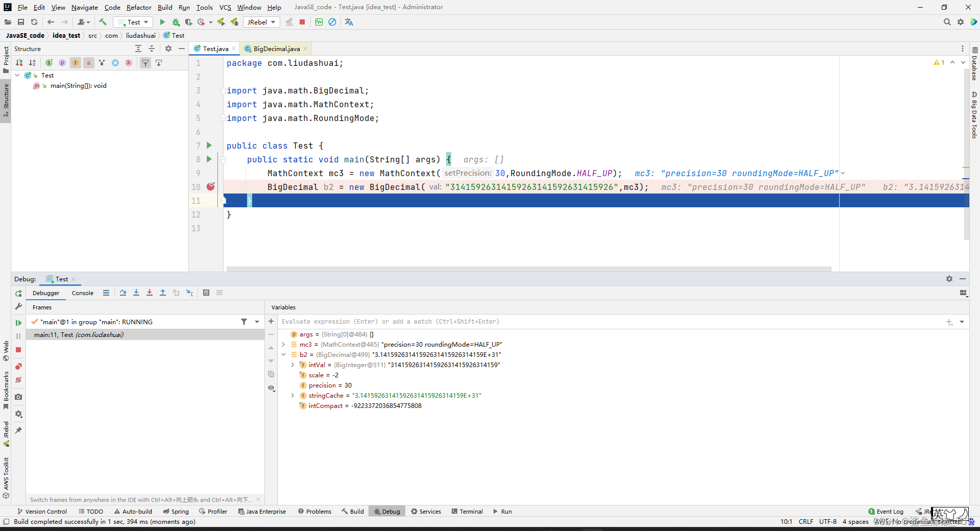980x531 pixels.
Task: Stop debugging with side toolbar red square
Action: (x=18, y=350)
